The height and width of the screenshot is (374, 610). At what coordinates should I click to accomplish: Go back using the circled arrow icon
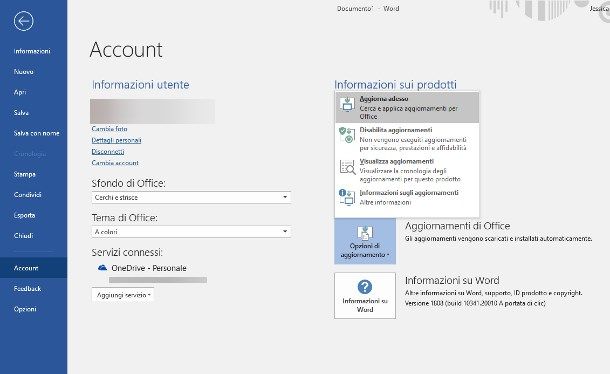pyautogui.click(x=23, y=21)
